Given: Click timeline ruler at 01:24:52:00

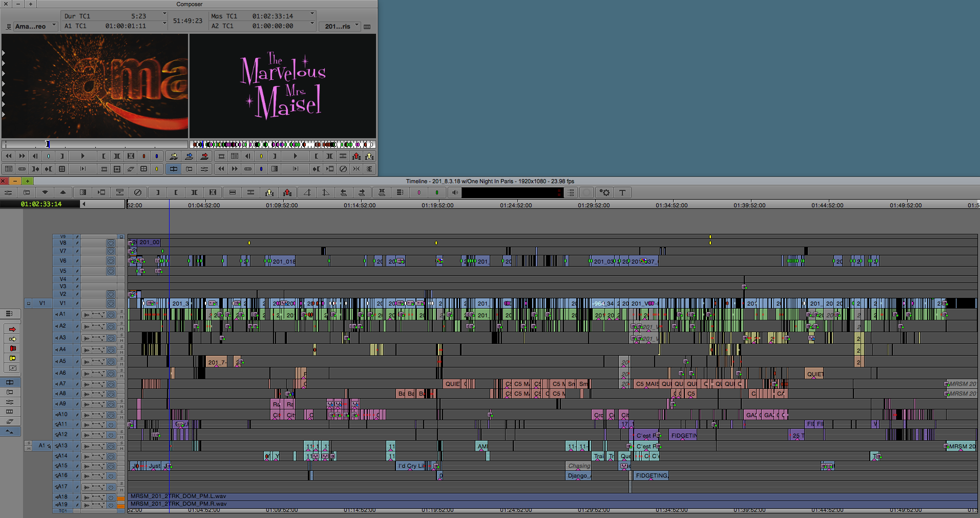Looking at the screenshot, I should (516, 205).
